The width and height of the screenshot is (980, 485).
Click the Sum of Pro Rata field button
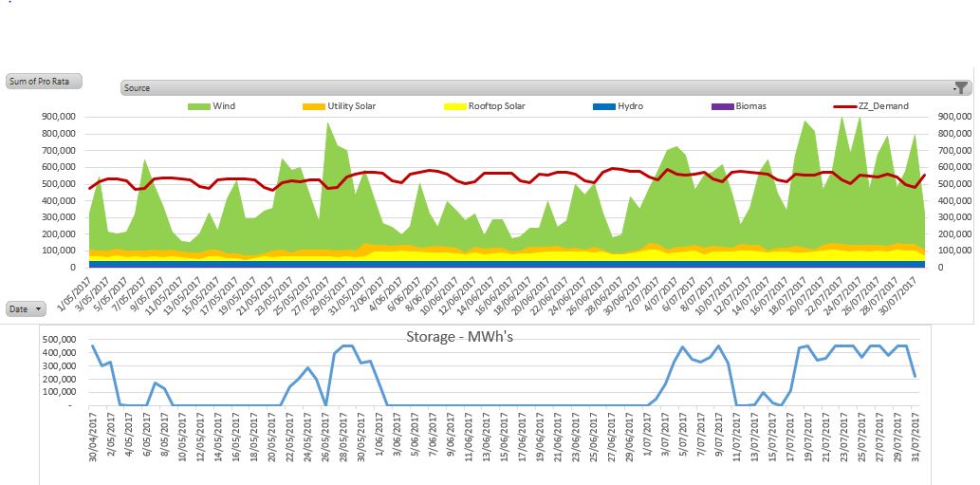click(x=44, y=82)
